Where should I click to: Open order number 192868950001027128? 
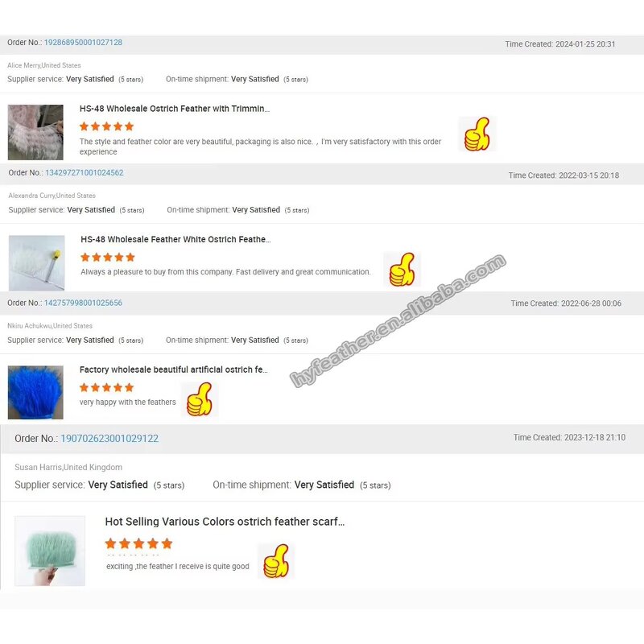(x=83, y=43)
